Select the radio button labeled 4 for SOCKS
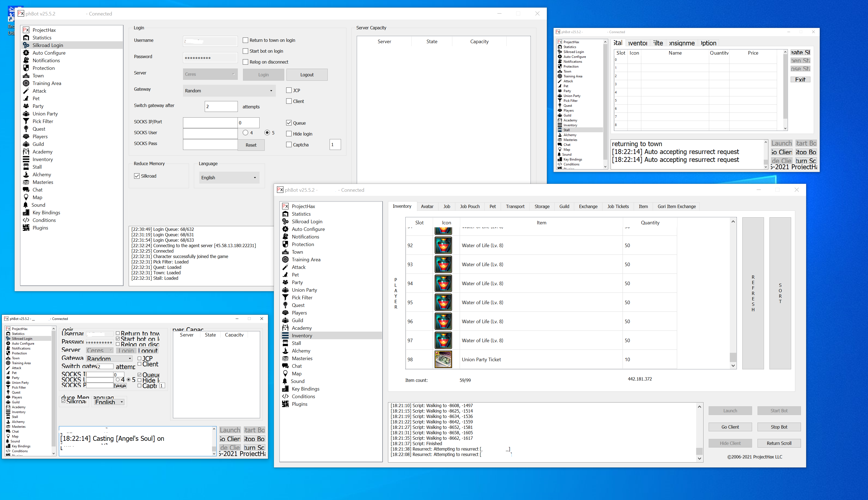 pos(245,133)
